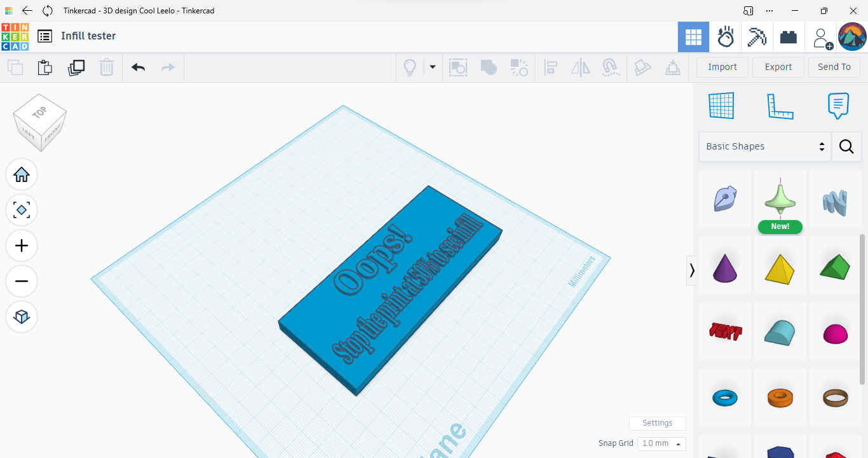Select the Workplane tool
This screenshot has height=458, width=868.
(721, 106)
